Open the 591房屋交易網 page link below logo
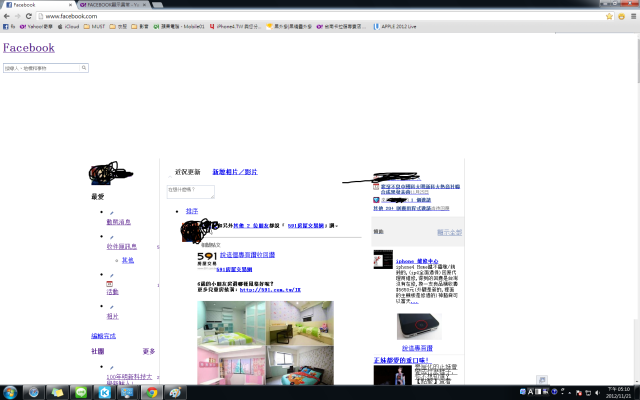Image resolution: width=640 pixels, height=400 pixels. coord(234,269)
